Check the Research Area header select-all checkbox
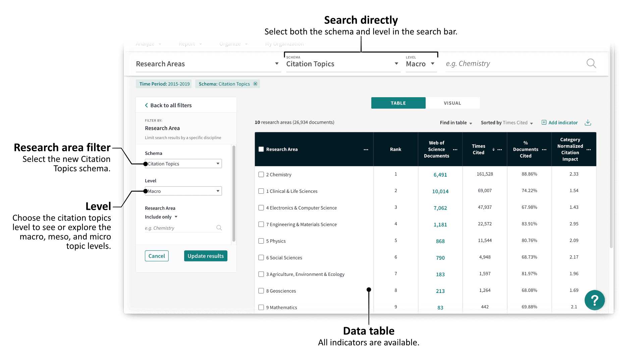Image resolution: width=644 pixels, height=362 pixels. (261, 149)
